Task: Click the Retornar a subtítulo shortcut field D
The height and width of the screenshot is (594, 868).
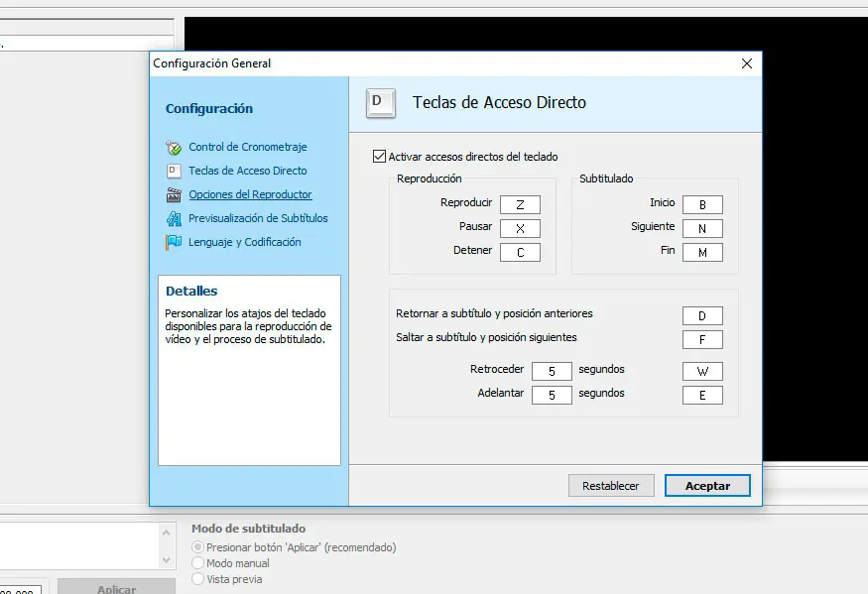Action: click(x=702, y=316)
